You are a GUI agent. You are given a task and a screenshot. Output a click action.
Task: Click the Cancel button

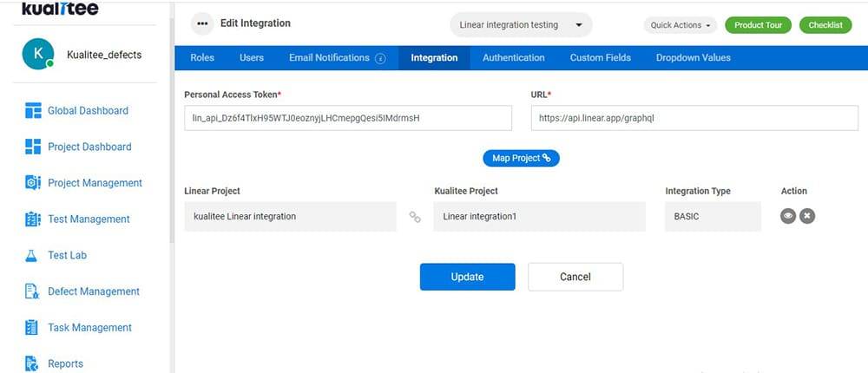click(575, 277)
